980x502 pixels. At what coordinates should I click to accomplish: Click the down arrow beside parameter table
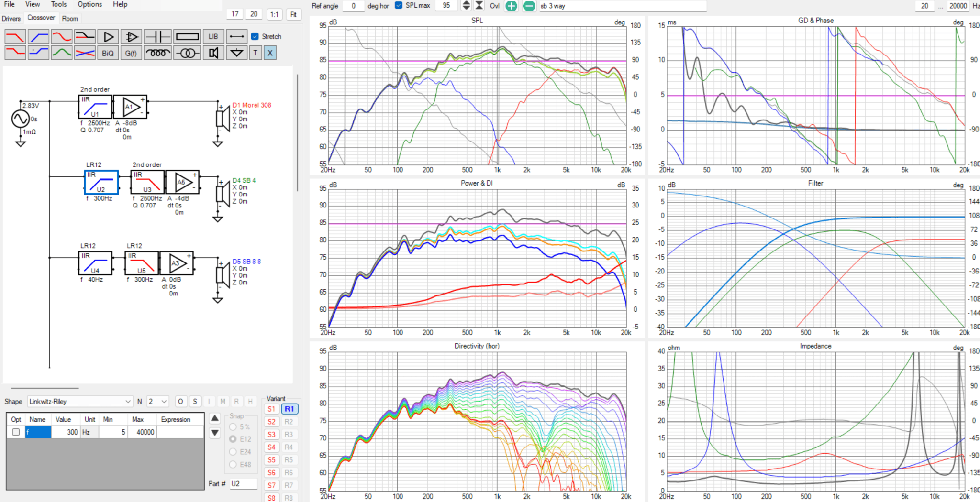pos(215,433)
